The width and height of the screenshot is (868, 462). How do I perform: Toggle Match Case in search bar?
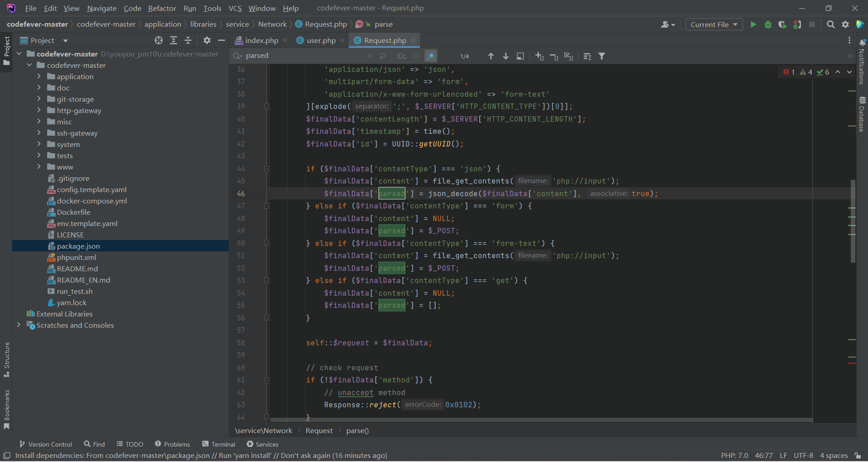coord(401,56)
